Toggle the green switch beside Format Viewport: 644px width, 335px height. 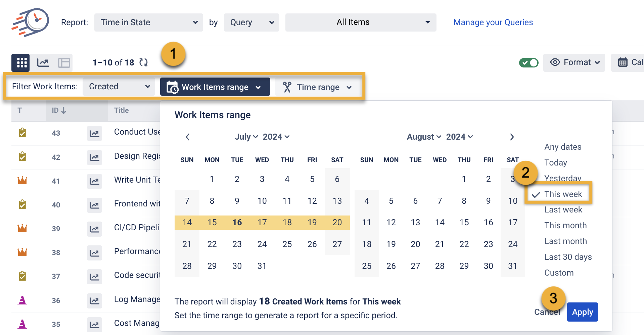click(x=528, y=63)
